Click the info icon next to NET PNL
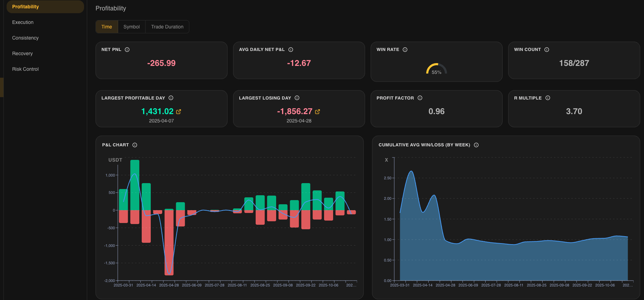This screenshot has width=644, height=300. 127,50
